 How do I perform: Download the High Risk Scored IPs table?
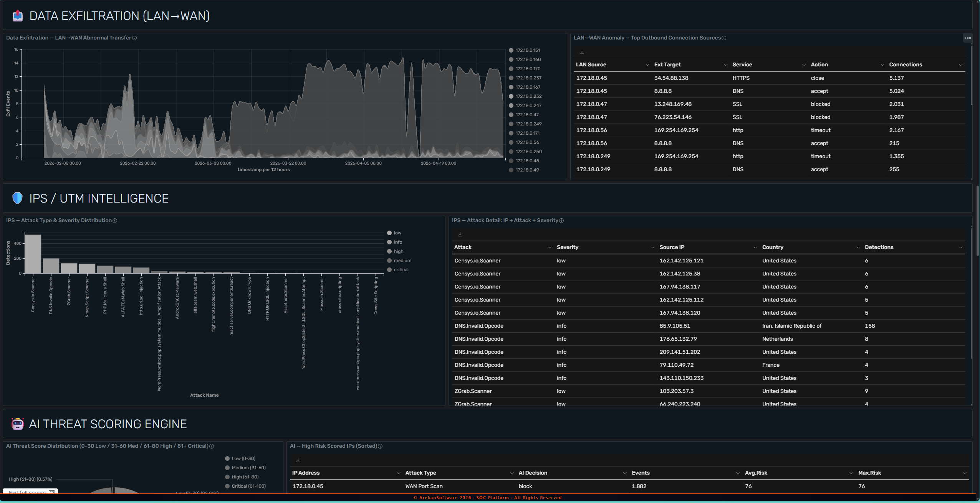click(298, 460)
